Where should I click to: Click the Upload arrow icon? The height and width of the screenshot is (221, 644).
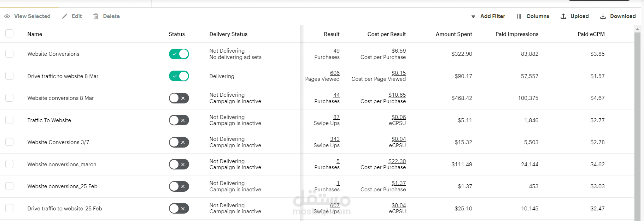[x=563, y=16]
